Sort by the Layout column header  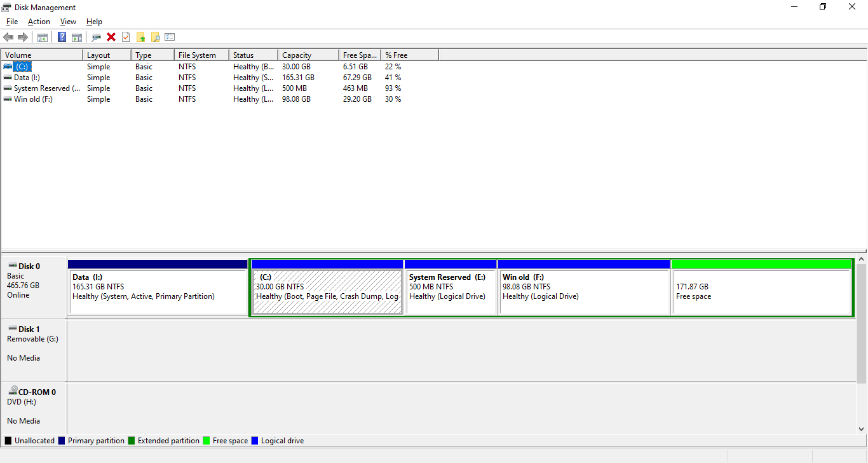click(107, 55)
